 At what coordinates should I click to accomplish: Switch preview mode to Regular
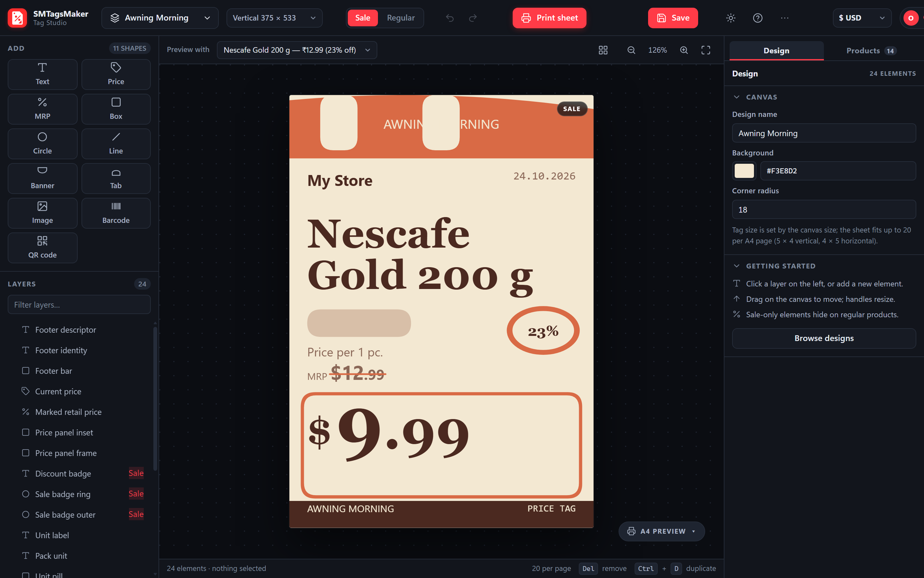pyautogui.click(x=400, y=18)
